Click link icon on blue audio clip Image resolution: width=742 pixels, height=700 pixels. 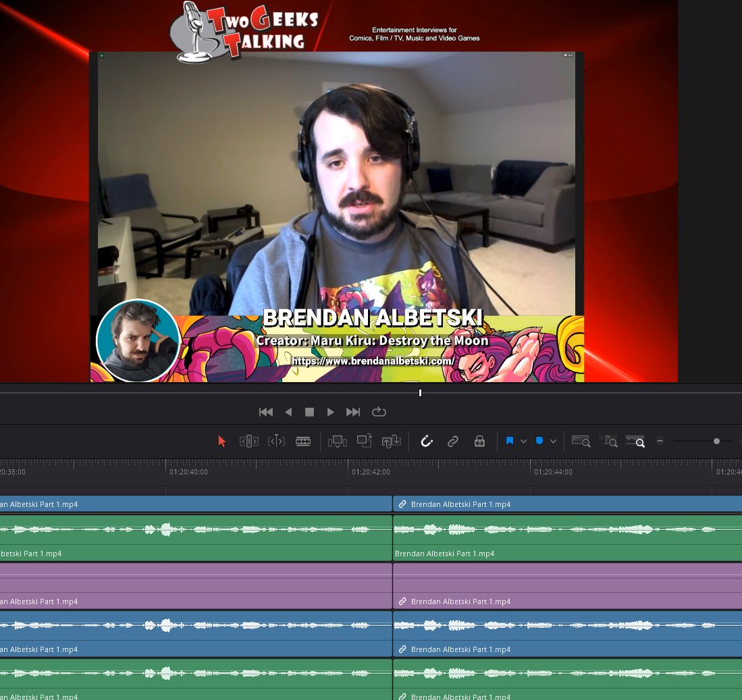click(402, 649)
